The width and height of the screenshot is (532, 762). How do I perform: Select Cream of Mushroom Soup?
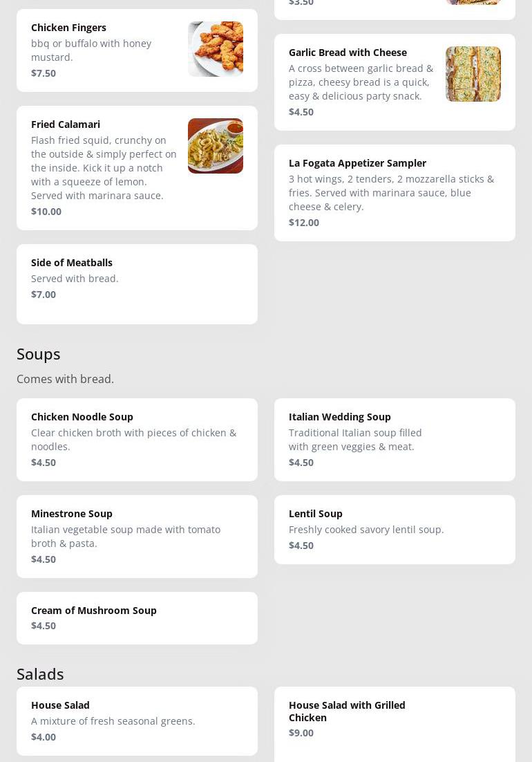click(94, 611)
